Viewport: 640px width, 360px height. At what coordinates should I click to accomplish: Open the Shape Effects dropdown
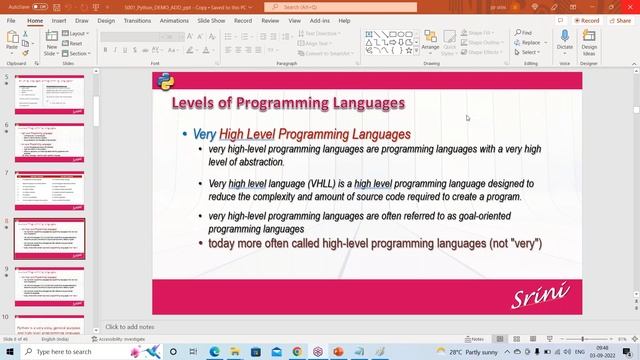[x=482, y=52]
